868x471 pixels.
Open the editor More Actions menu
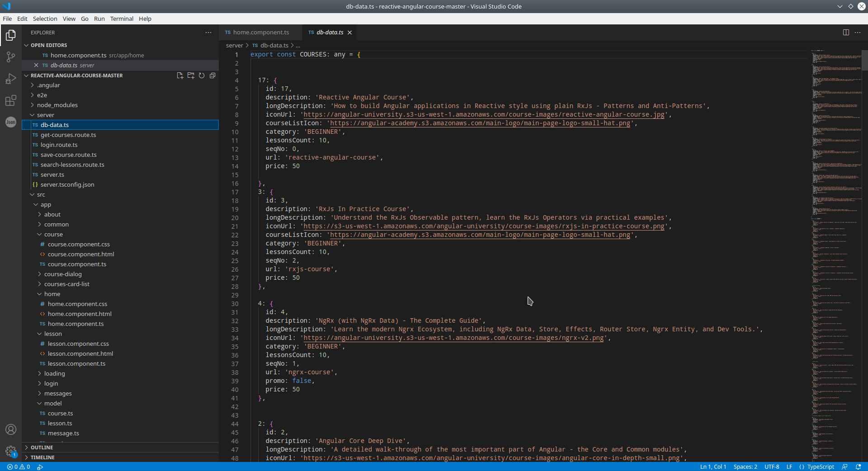858,33
